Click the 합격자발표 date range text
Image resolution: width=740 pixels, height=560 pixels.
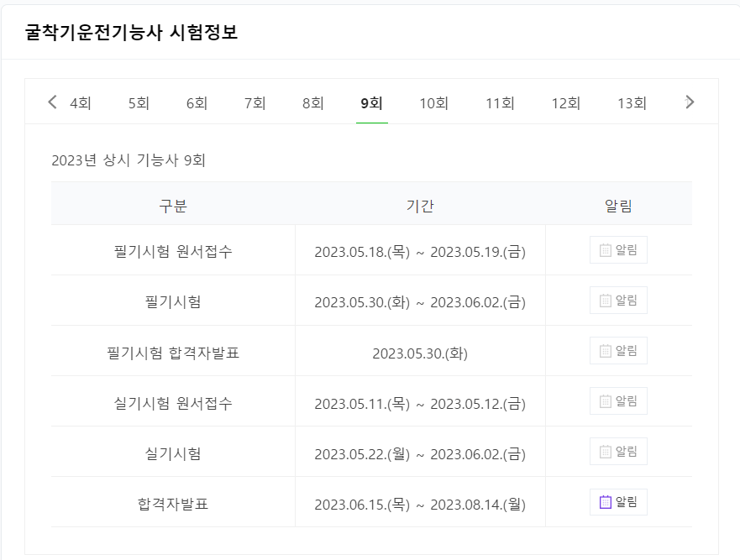pos(420,505)
